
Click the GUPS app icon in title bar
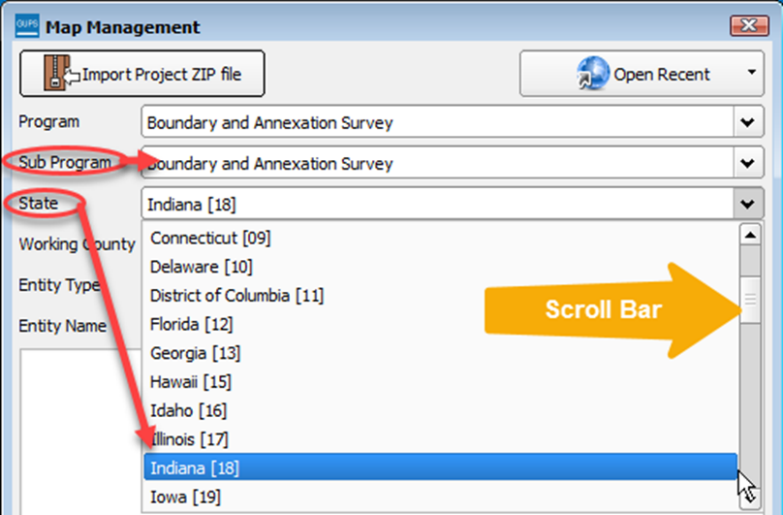pyautogui.click(x=28, y=26)
